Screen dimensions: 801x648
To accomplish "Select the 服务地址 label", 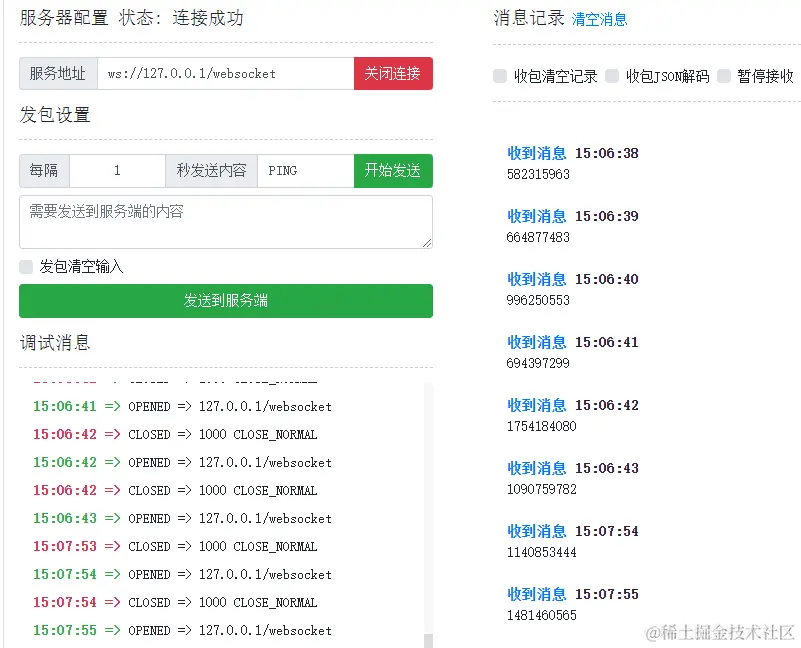I will point(58,74).
